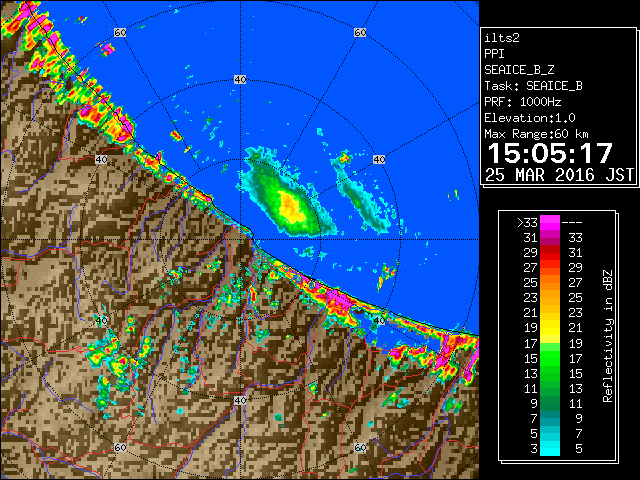The image size is (640, 480).
Task: Click the '3' label at legend bottom
Action: (x=534, y=449)
